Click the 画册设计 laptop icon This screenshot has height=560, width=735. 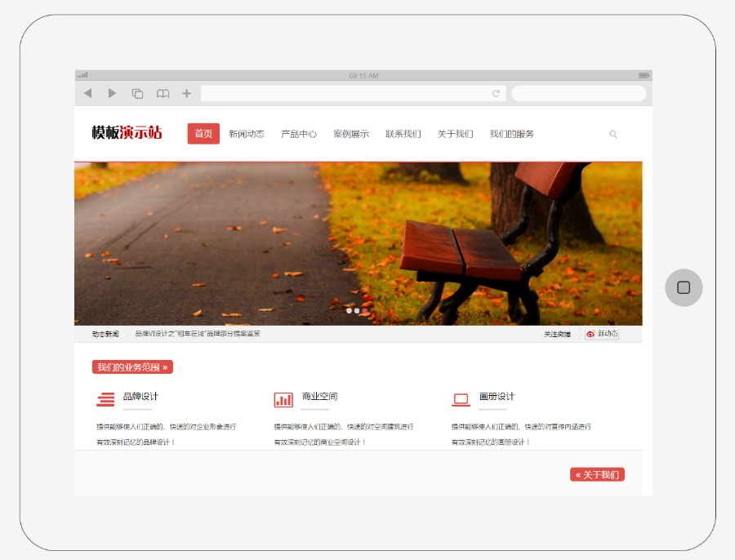point(461,400)
